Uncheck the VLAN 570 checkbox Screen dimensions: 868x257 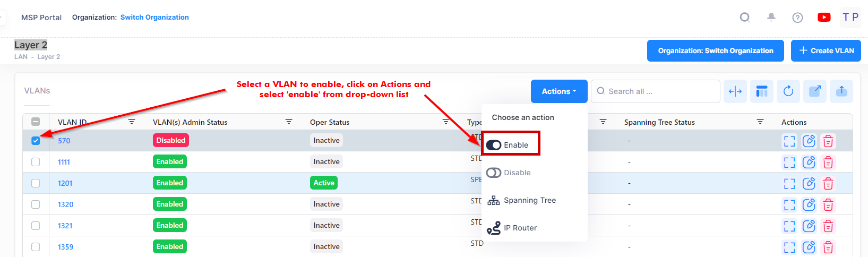pyautogui.click(x=36, y=141)
